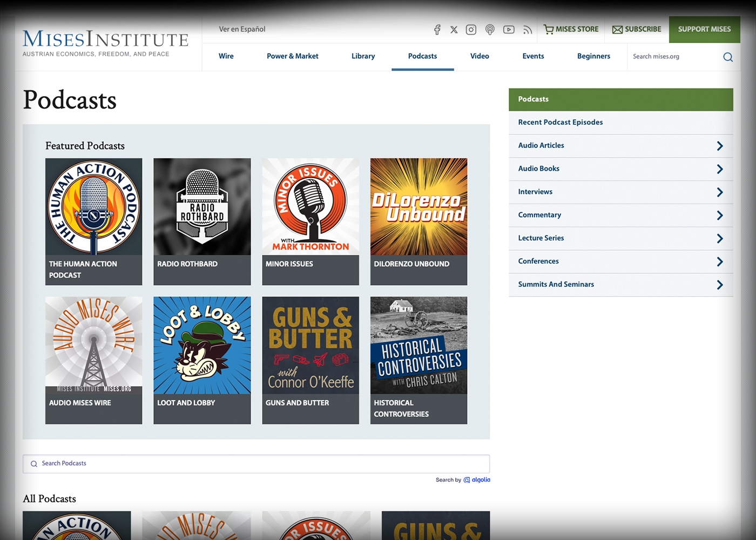Open the Mises Institute Facebook page icon
The height and width of the screenshot is (540, 756).
tap(436, 30)
